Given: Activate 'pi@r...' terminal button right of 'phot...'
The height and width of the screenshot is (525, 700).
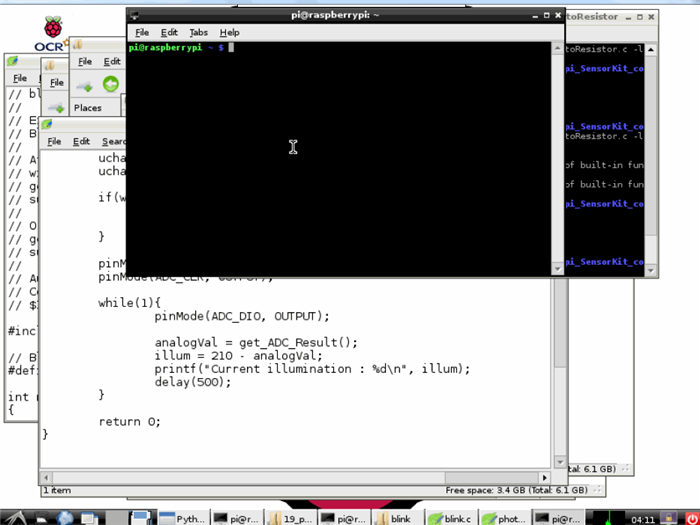Looking at the screenshot, I should coord(558,518).
